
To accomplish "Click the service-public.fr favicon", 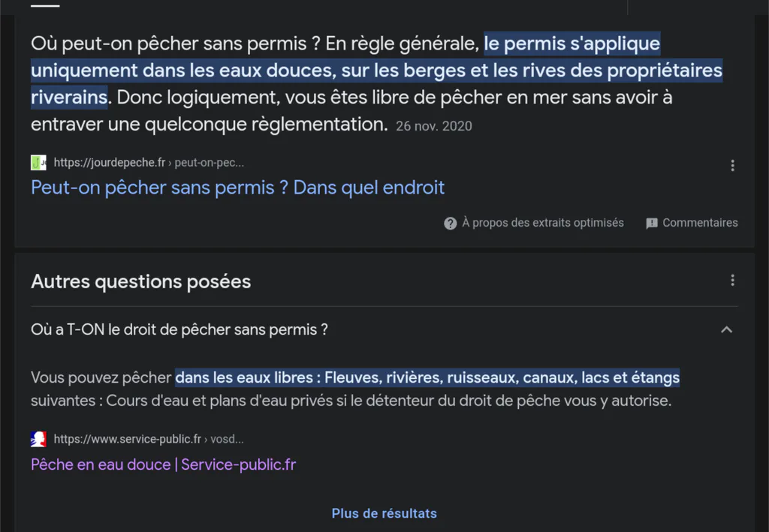I will [38, 439].
